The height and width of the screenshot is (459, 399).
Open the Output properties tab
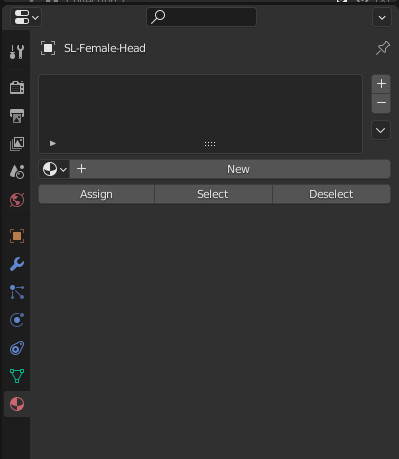pyautogui.click(x=17, y=116)
